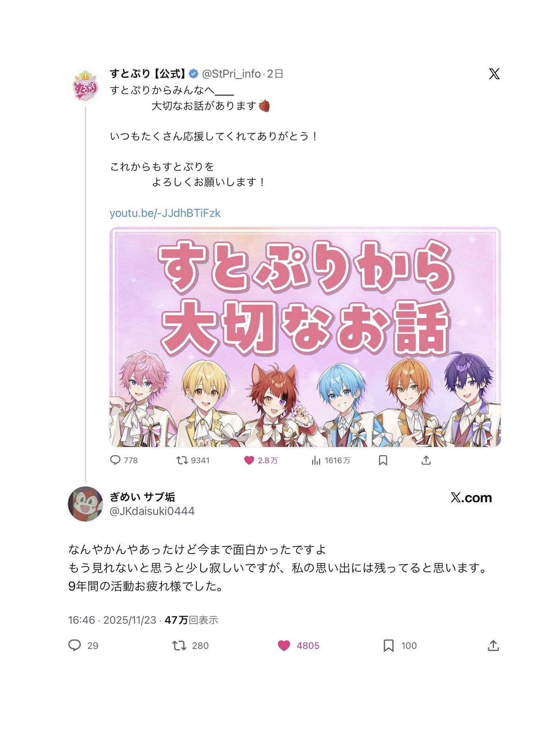The image size is (560, 747).
Task: Click the reply icon with 778 replies
Action: tap(115, 460)
